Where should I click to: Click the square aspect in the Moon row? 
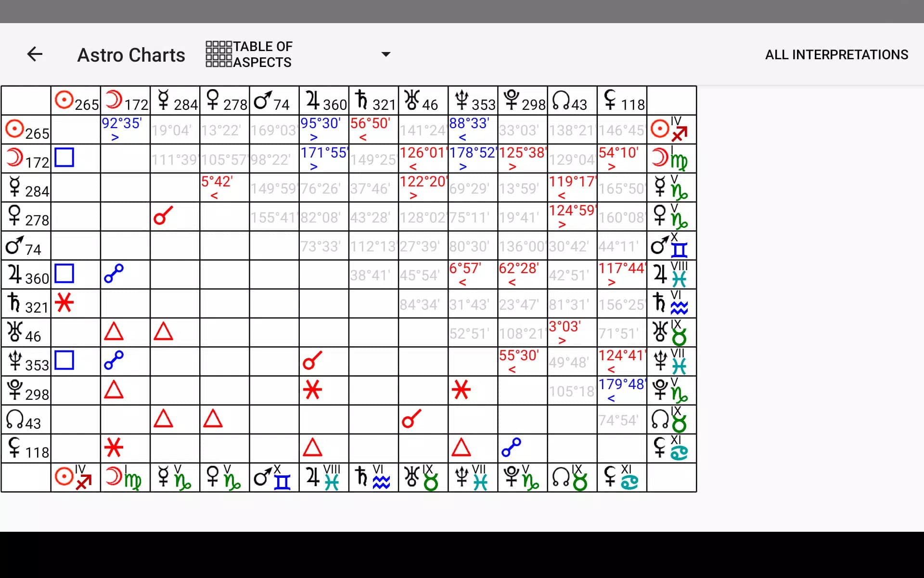[65, 158]
